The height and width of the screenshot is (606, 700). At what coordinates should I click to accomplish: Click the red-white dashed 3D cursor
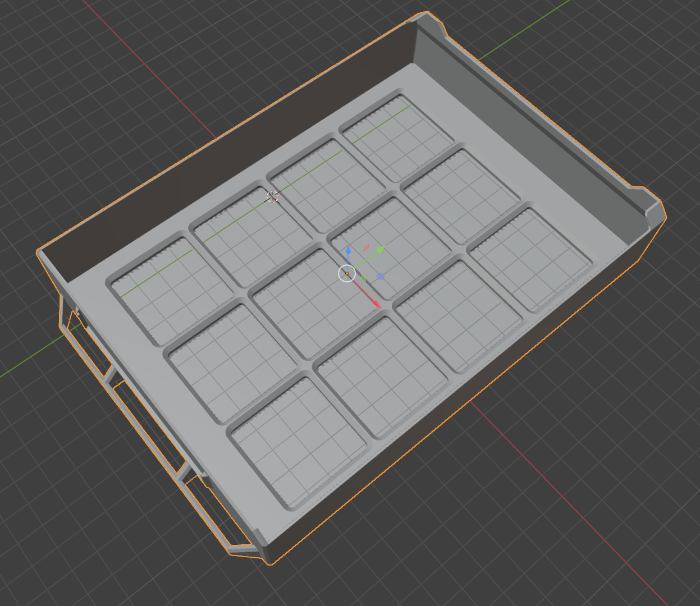[272, 196]
